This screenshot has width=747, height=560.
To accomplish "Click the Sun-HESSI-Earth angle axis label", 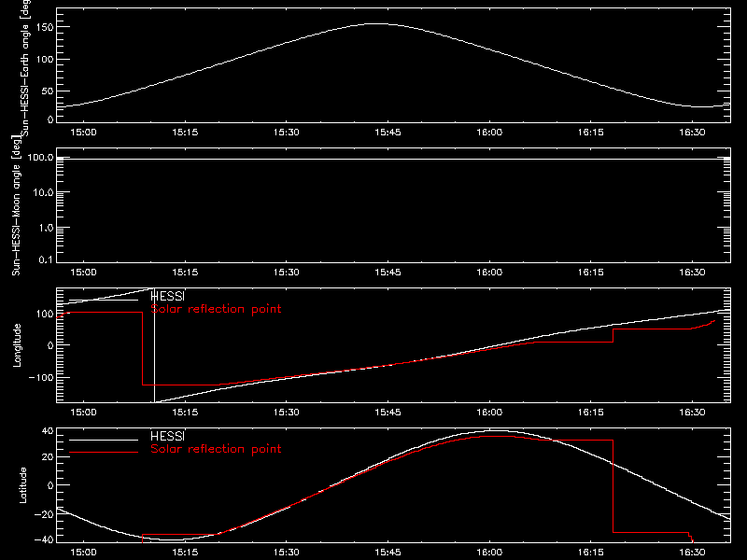I will [x=25, y=68].
